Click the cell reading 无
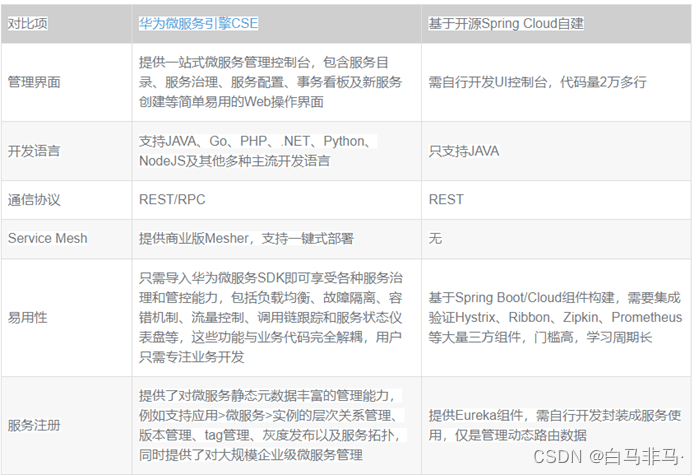Image resolution: width=699 pixels, height=475 pixels. [x=556, y=238]
